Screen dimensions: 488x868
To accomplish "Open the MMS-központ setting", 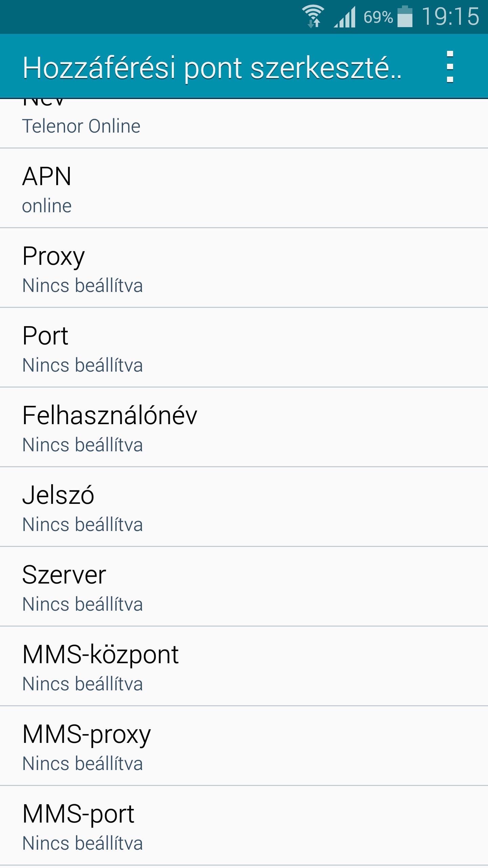I will (x=244, y=666).
